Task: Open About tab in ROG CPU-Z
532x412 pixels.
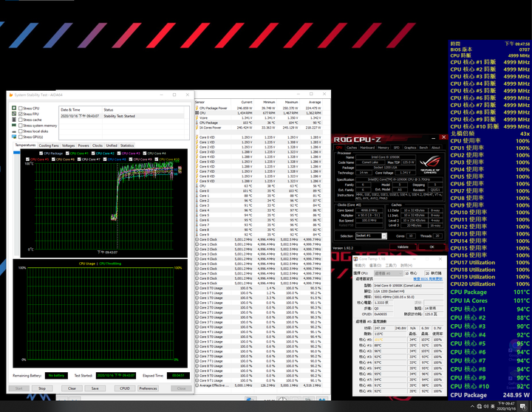Action: [436, 148]
